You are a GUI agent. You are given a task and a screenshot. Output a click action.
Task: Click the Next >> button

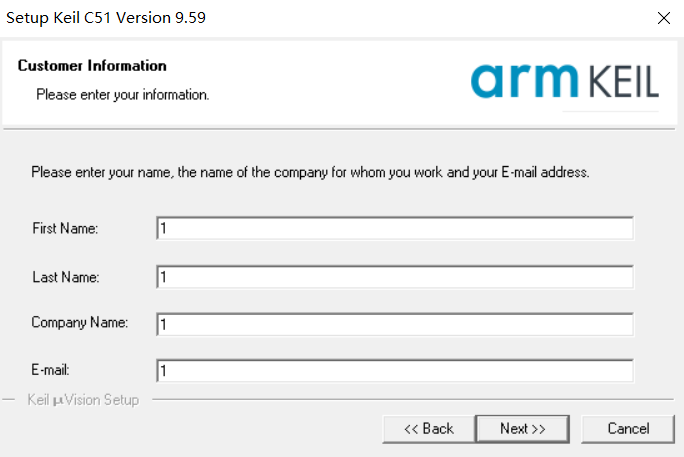523,429
